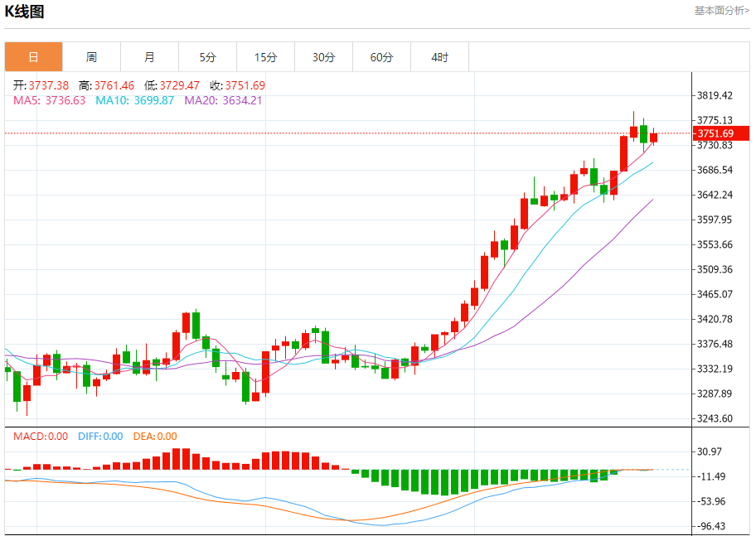Switch to the 日 daily chart tab
The height and width of the screenshot is (536, 756).
click(x=33, y=57)
